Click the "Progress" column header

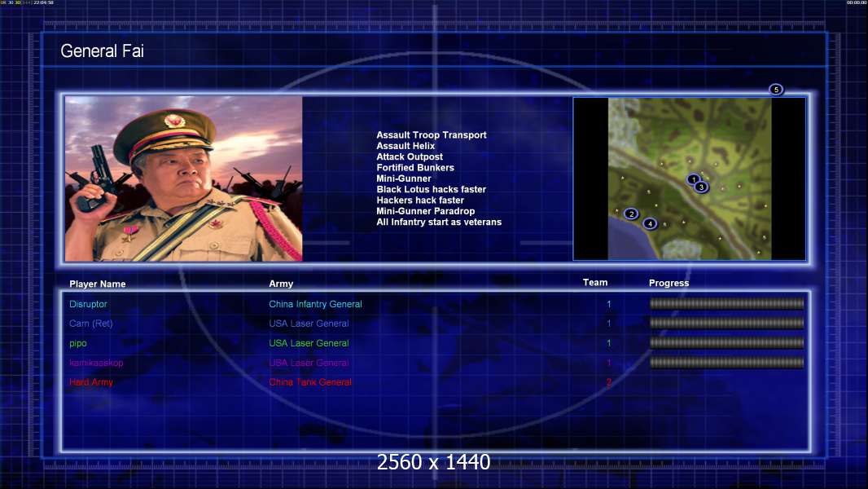(669, 283)
